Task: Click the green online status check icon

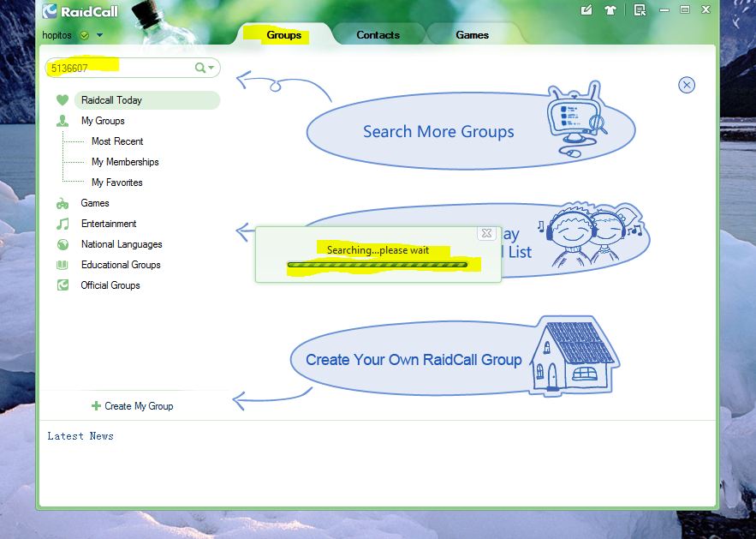Action: (85, 35)
